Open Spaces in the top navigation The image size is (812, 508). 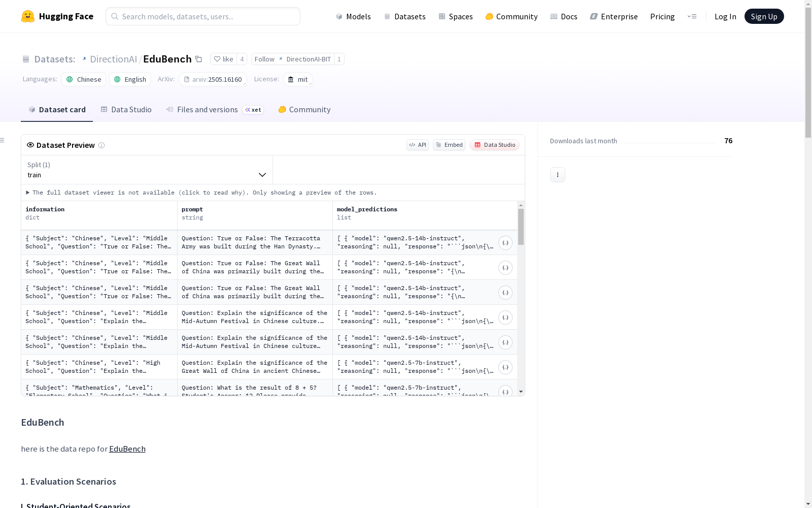[x=456, y=16]
